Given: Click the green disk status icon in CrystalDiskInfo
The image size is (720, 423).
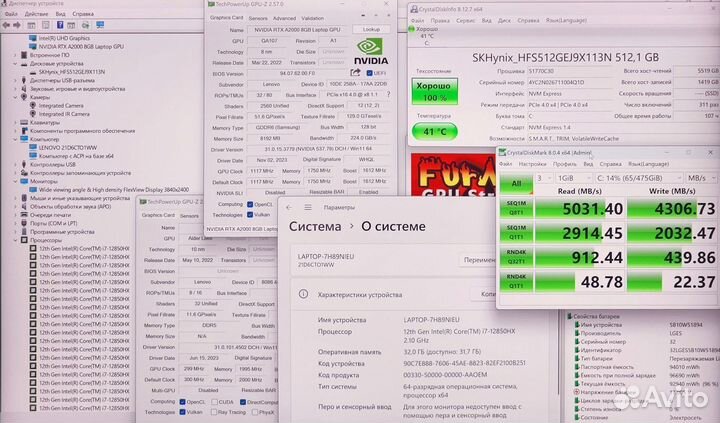Looking at the screenshot, I should tap(411, 29).
